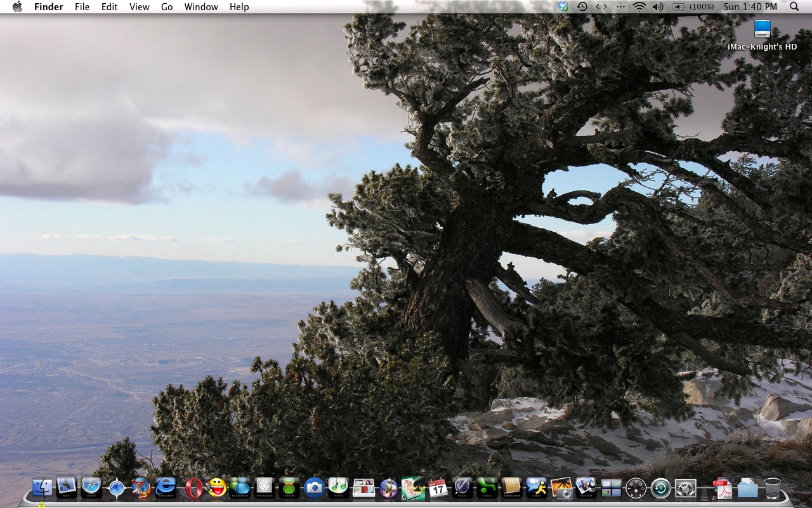This screenshot has height=508, width=812.
Task: Open iCal calendar icon showing 17
Action: tap(438, 488)
